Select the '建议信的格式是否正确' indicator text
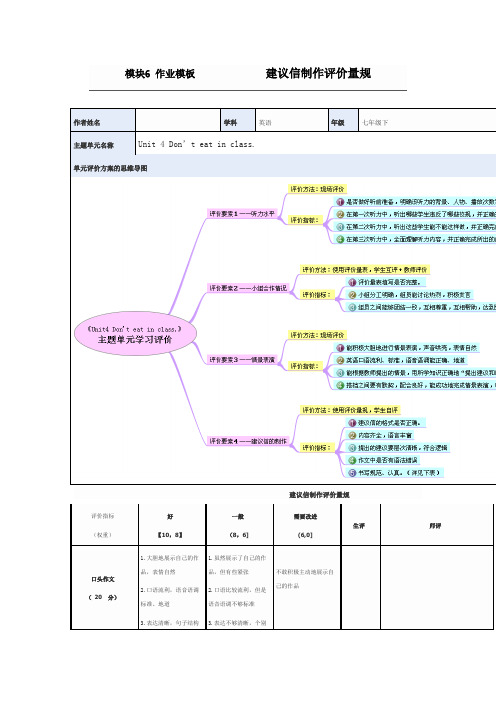The image size is (496, 702). click(389, 422)
